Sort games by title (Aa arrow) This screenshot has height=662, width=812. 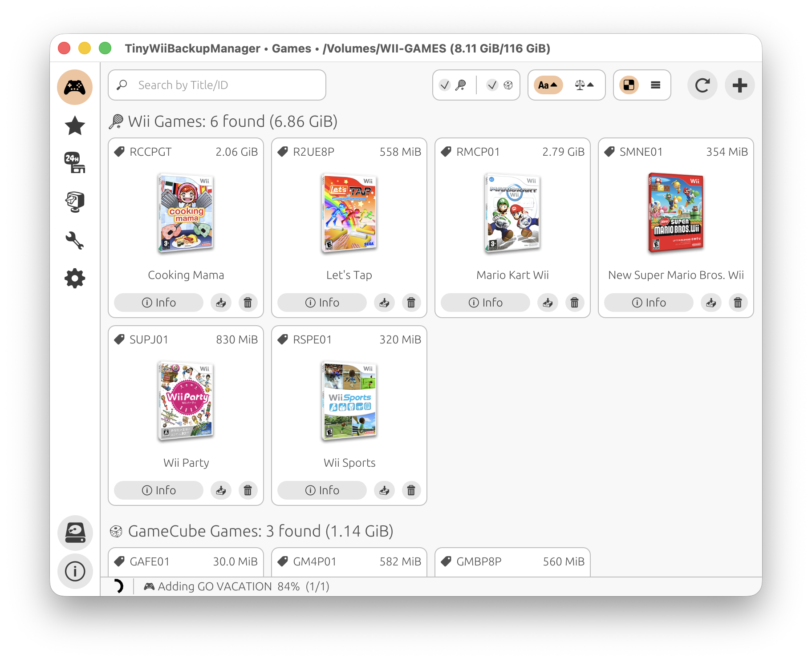(548, 85)
